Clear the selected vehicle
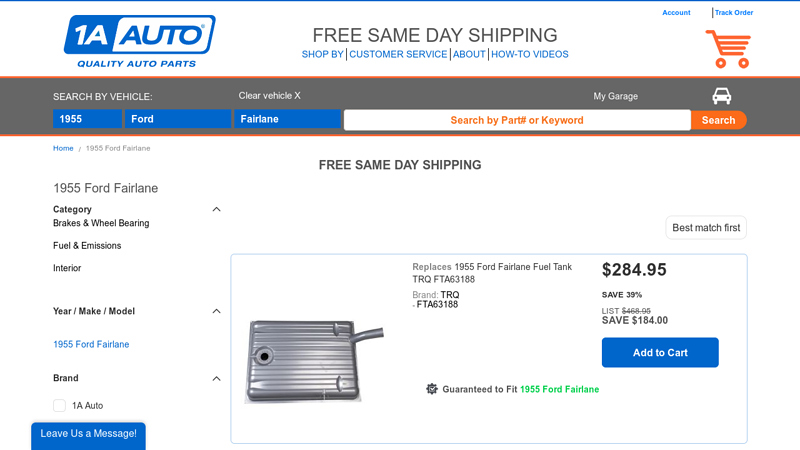Viewport: 800px width, 450px height. pos(269,96)
